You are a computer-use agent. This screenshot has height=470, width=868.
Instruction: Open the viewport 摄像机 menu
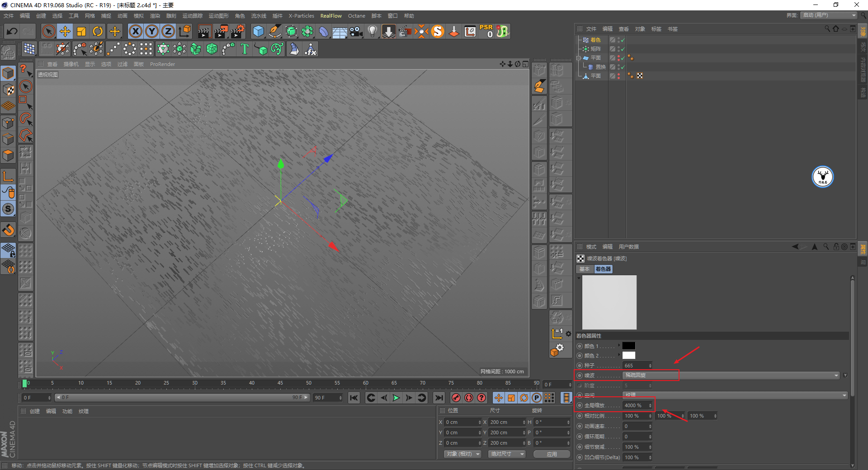click(x=71, y=64)
